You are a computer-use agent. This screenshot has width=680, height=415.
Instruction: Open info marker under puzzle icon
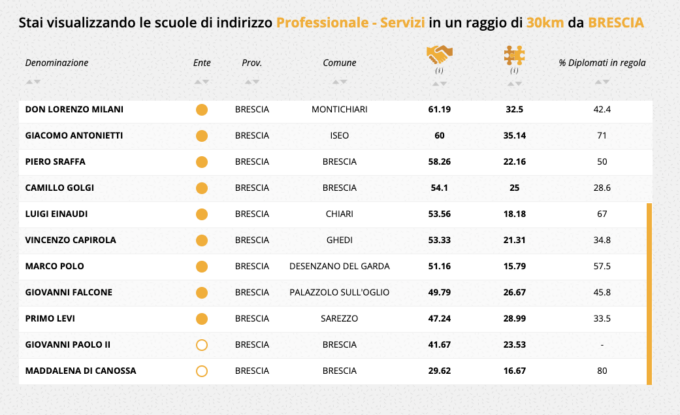(514, 71)
